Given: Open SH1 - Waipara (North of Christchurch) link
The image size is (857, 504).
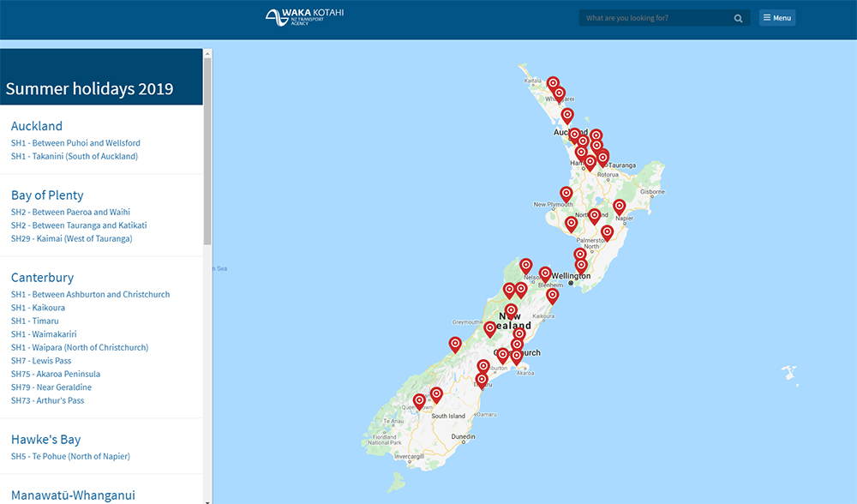Looking at the screenshot, I should click(x=80, y=347).
